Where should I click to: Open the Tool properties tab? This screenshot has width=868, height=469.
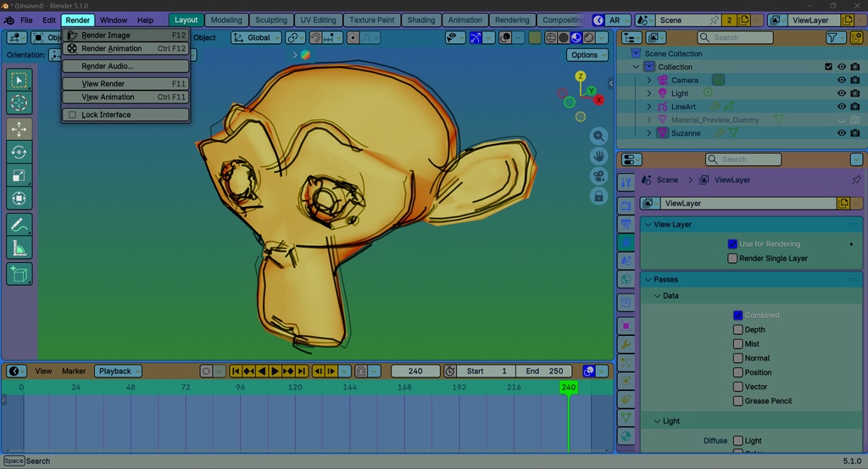pyautogui.click(x=626, y=182)
